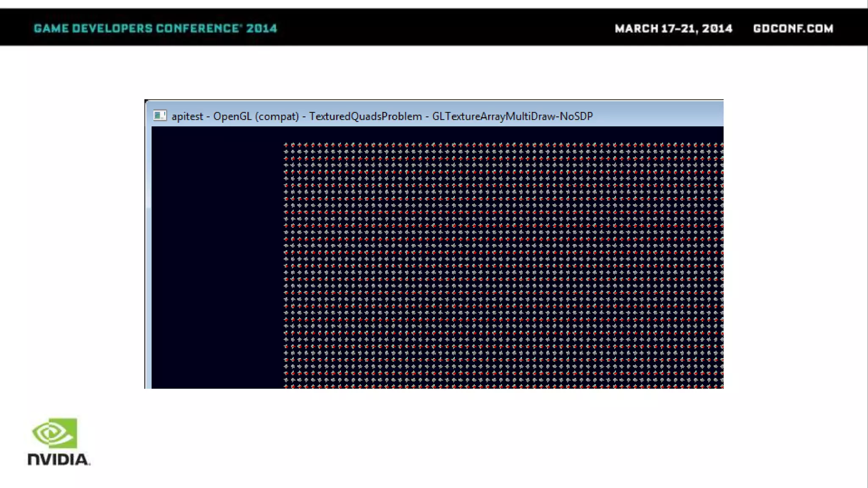The height and width of the screenshot is (488, 868).
Task: Click GLTextureArrayMultiDraw-NoSDP in the window title
Action: coord(512,116)
